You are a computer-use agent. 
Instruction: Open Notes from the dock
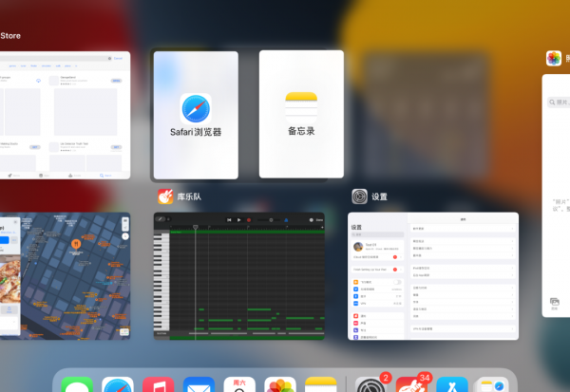coord(321,384)
